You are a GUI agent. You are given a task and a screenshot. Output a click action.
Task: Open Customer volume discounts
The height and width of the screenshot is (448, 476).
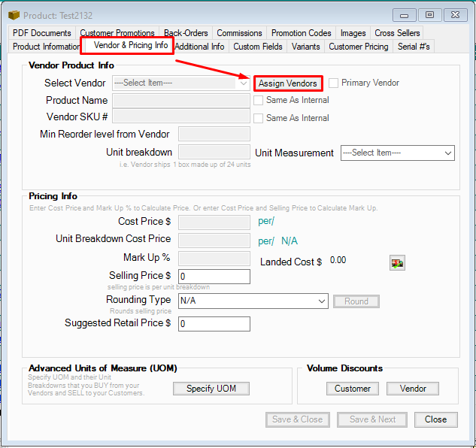pyautogui.click(x=353, y=389)
